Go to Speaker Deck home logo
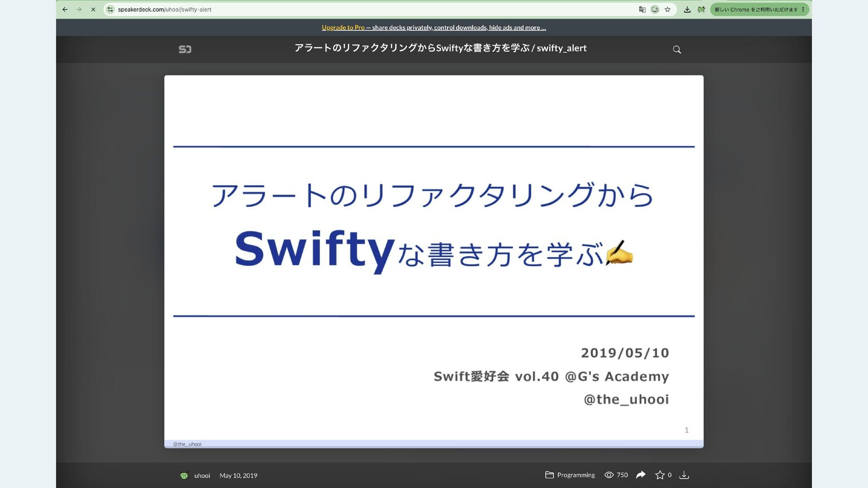This screenshot has height=488, width=868. pyautogui.click(x=185, y=49)
